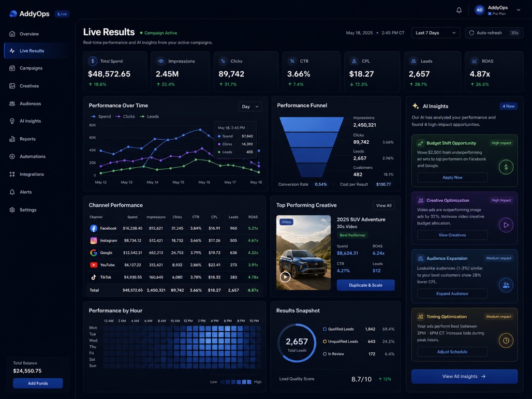Click the AO user avatar

[479, 10]
